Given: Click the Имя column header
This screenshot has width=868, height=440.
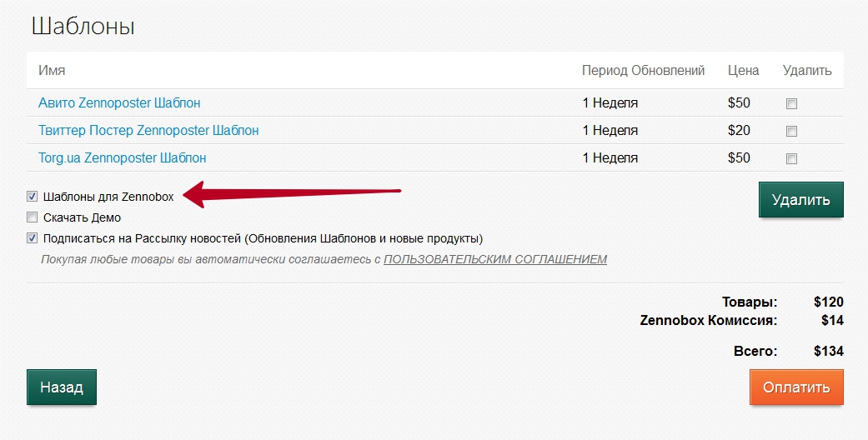Looking at the screenshot, I should click(x=52, y=71).
